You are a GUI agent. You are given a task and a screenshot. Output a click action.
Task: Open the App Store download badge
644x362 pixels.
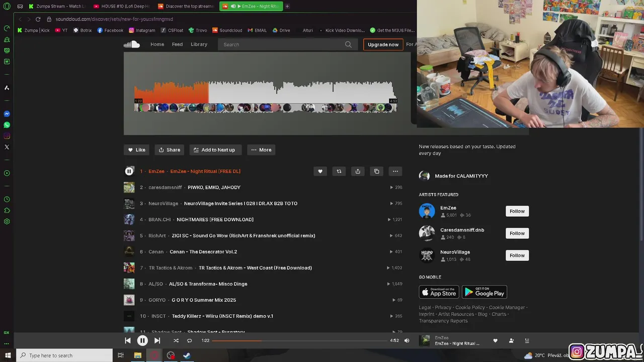coord(439,292)
